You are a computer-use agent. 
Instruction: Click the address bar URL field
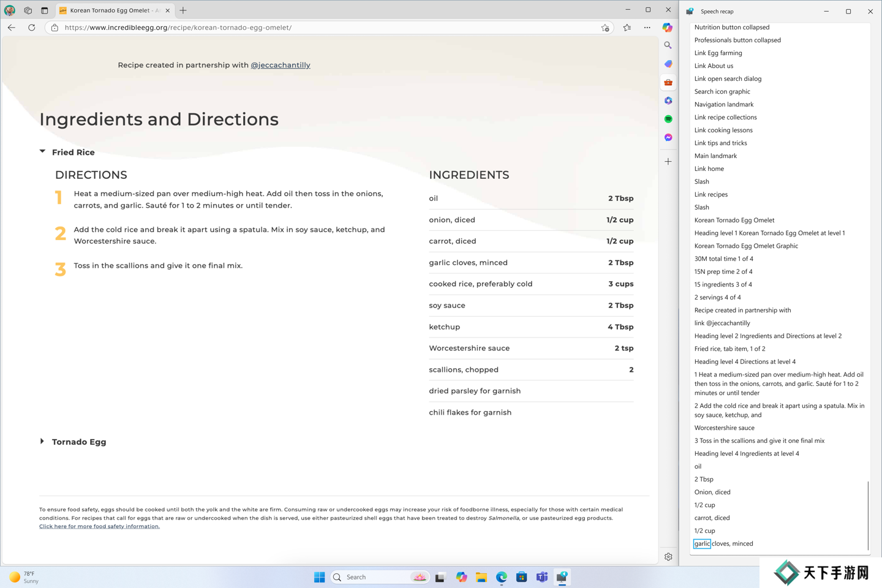pos(306,28)
